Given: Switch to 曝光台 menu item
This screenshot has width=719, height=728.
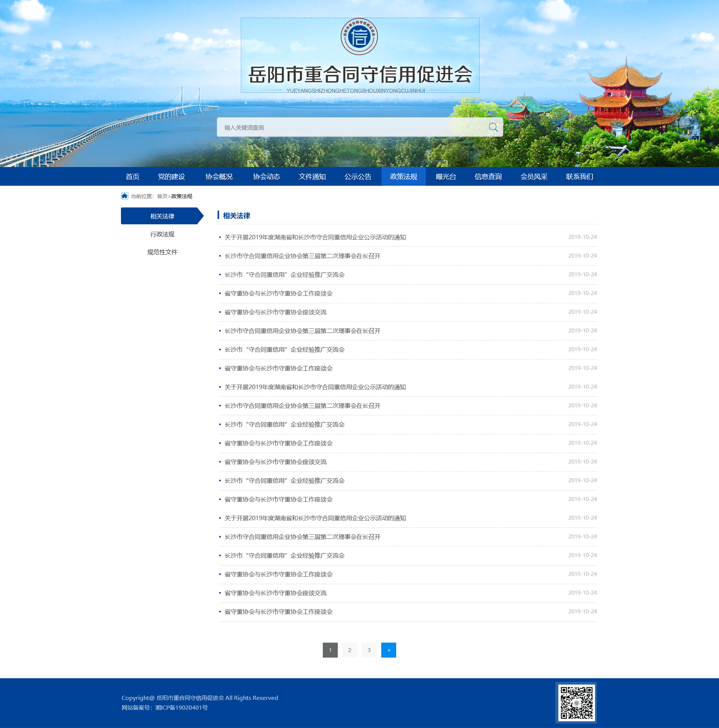Looking at the screenshot, I should click(446, 177).
